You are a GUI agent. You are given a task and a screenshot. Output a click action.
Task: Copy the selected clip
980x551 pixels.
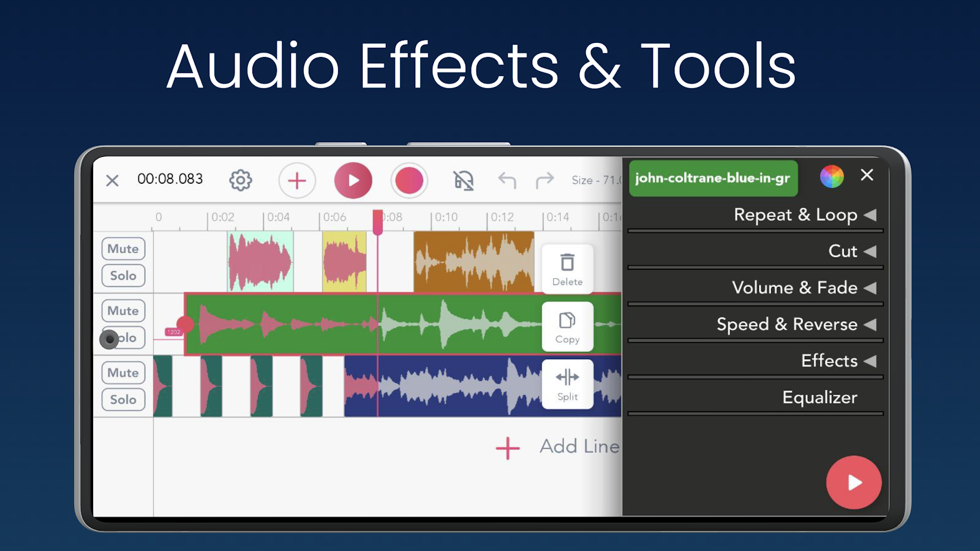568,327
